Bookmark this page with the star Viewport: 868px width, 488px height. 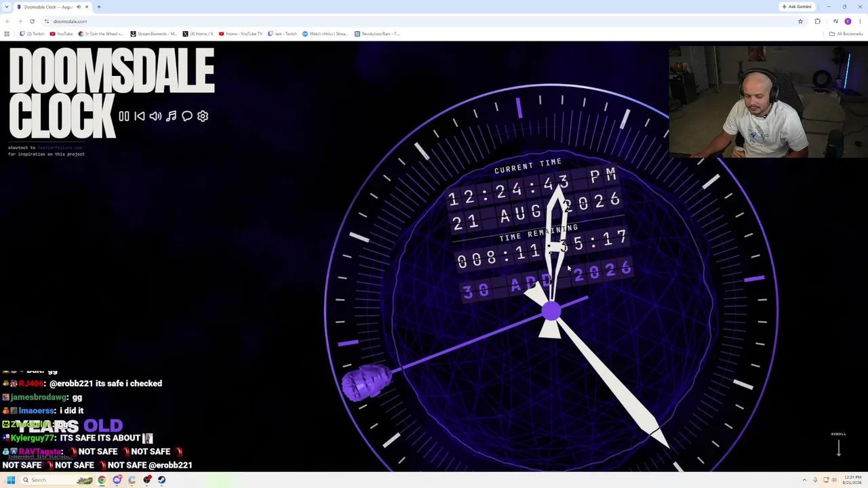point(800,21)
